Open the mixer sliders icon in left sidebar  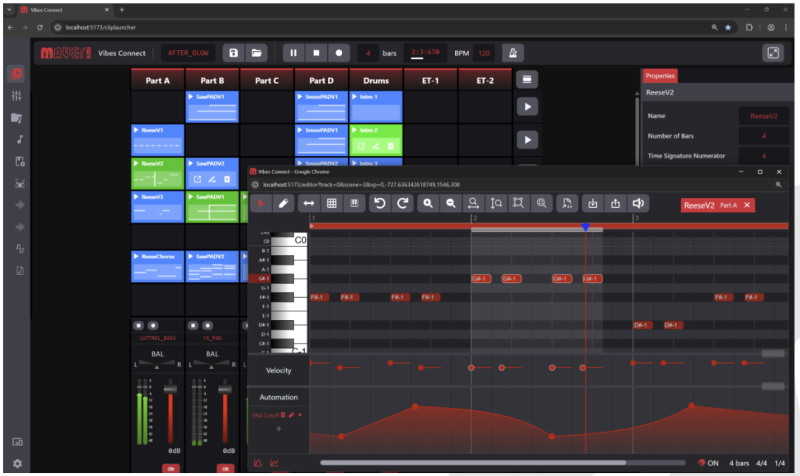click(17, 96)
